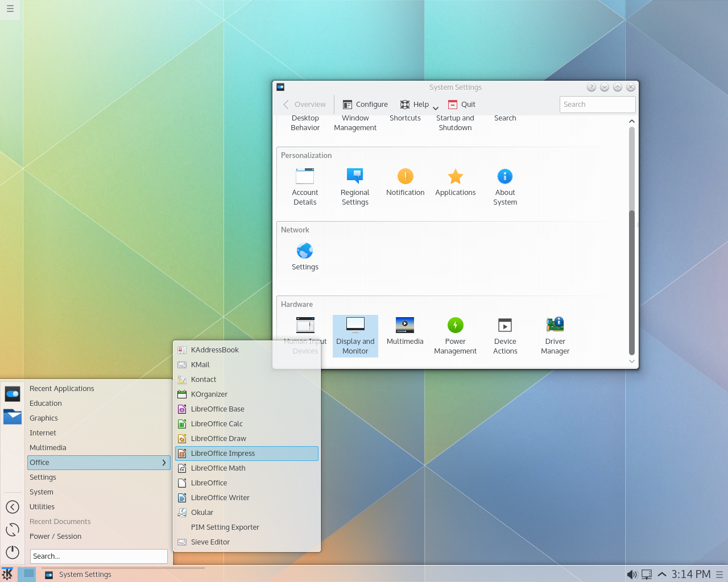Open System Settings favorite in launcher sidebar
Viewport: 728px width, 582px height.
coord(13,394)
